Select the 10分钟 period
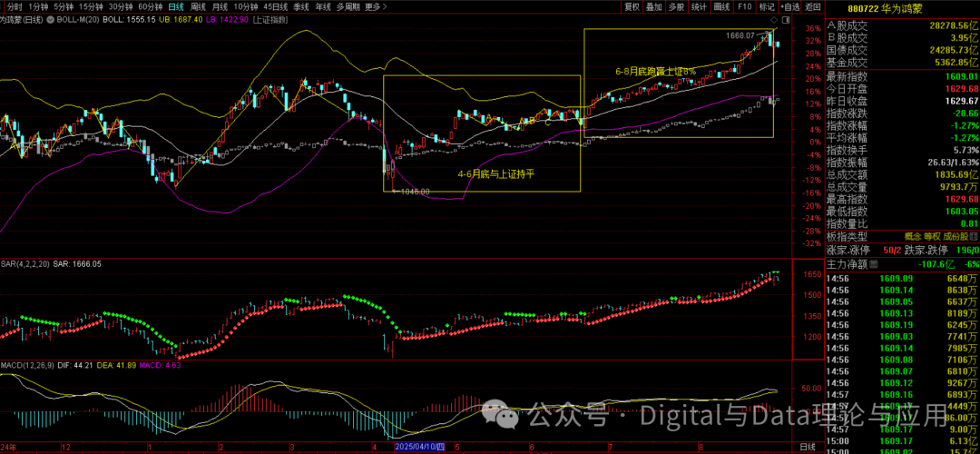980x454 pixels. [246, 7]
